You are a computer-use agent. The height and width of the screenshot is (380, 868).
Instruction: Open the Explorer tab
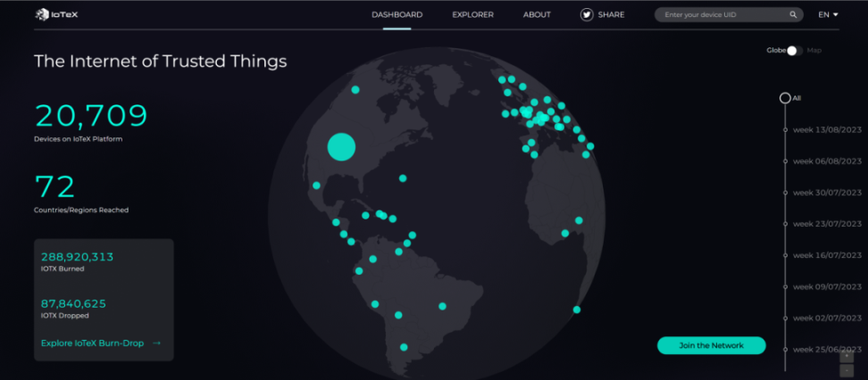(x=472, y=15)
